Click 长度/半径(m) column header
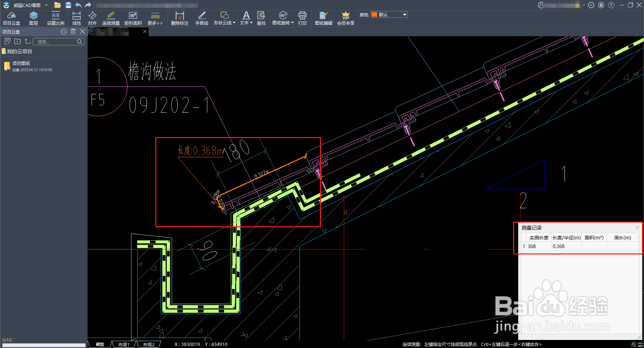Image resolution: width=644 pixels, height=348 pixels. point(567,238)
